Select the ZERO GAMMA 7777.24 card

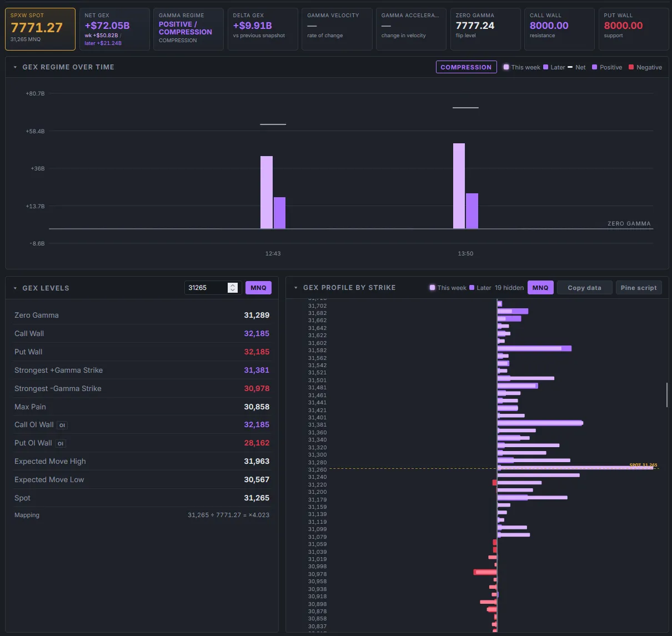pyautogui.click(x=485, y=29)
